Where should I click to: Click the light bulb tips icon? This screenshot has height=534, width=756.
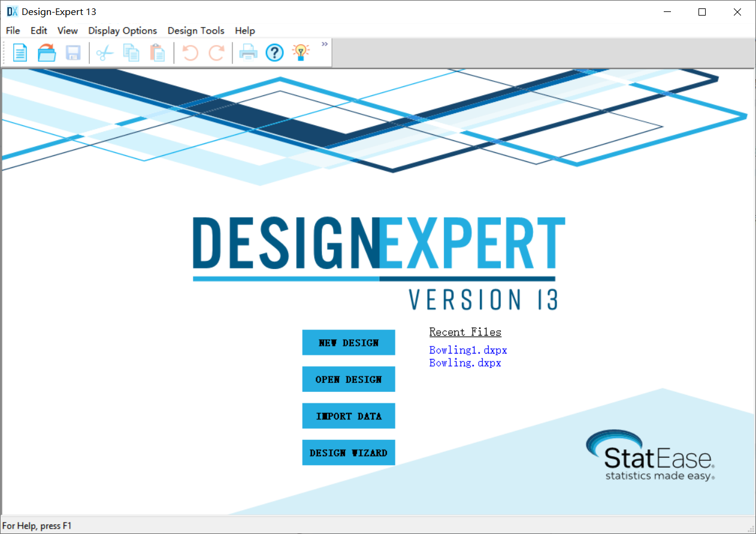301,53
